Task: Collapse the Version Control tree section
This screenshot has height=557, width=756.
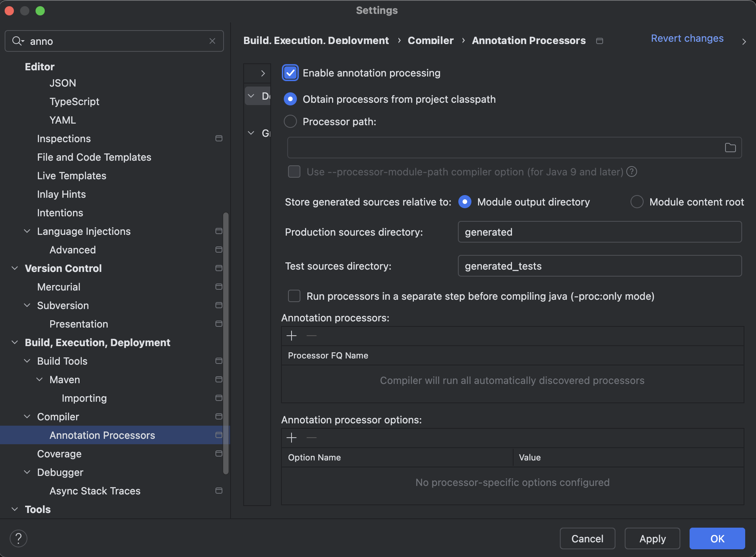Action: pos(15,268)
